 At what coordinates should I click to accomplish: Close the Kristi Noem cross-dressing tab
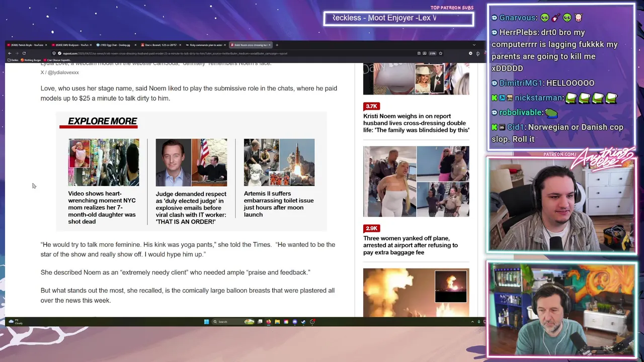(x=269, y=45)
